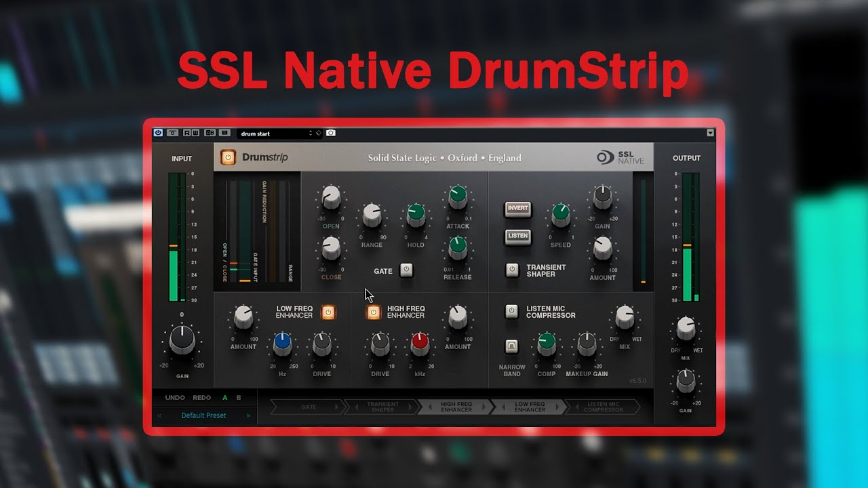Click the diamond icon beside drum start
Image resolution: width=868 pixels, height=488 pixels.
[x=319, y=133]
